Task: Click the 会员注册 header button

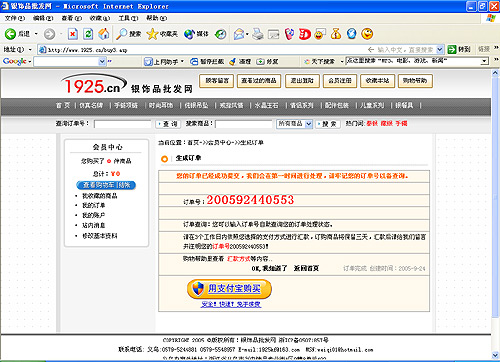Action: point(340,81)
